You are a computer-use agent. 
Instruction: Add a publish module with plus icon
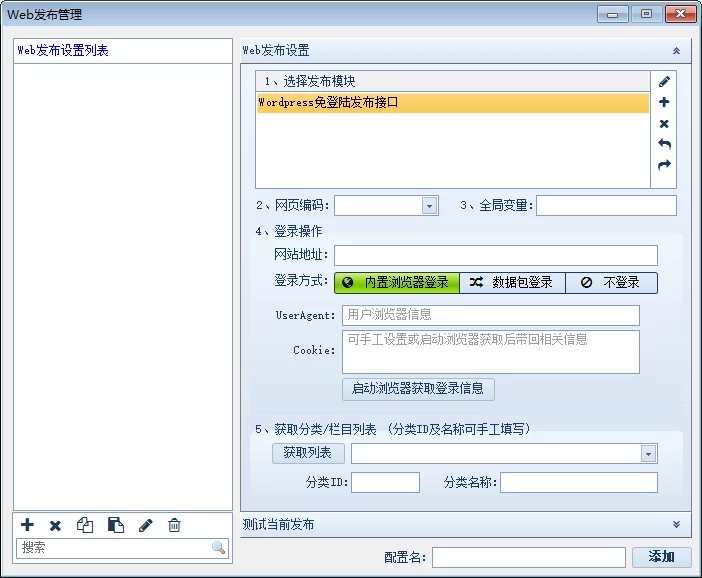664,102
